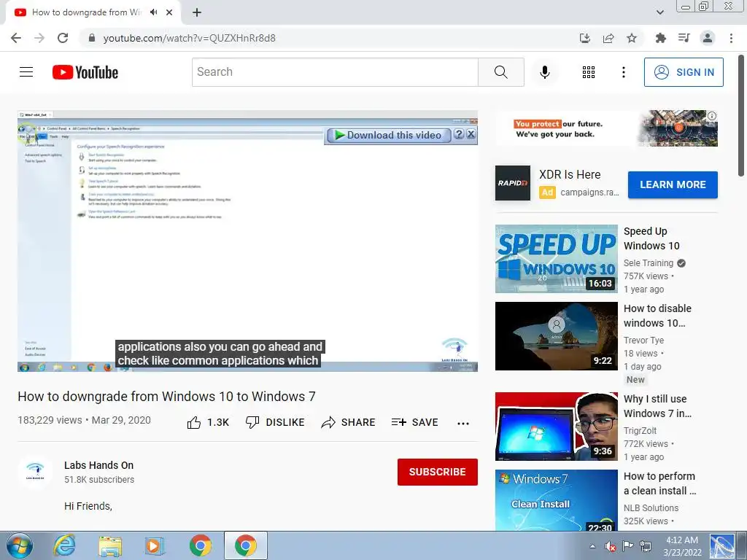The image size is (747, 560).
Task: Click the 'You protect our future' banner ad
Action: (606, 128)
